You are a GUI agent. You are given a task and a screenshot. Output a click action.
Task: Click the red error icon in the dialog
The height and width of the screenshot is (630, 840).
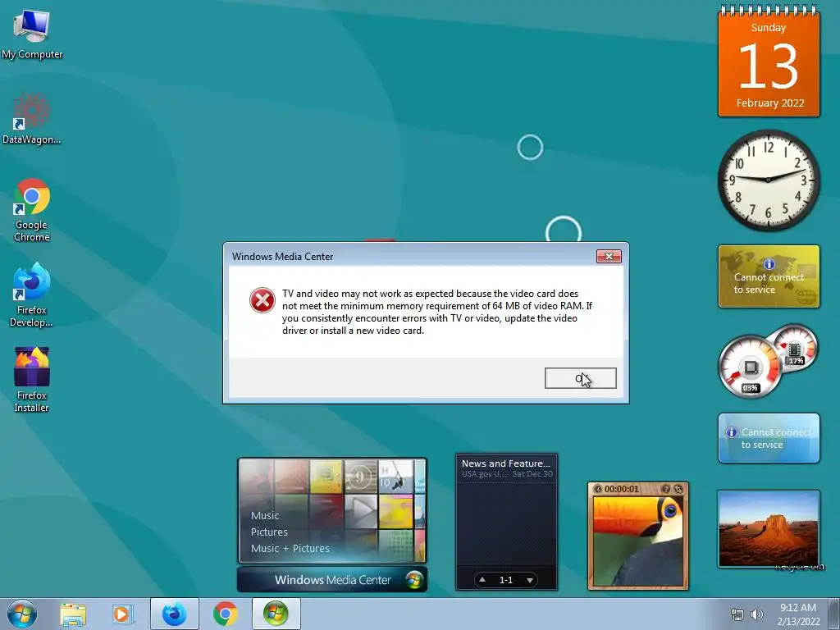(262, 300)
